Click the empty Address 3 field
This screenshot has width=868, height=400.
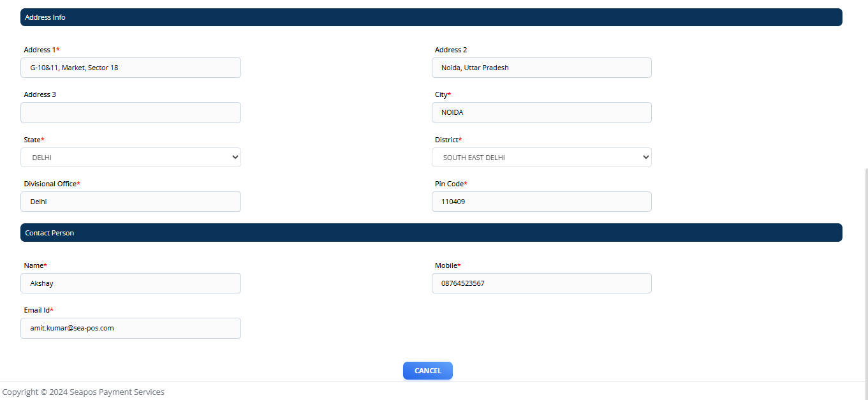coord(130,112)
